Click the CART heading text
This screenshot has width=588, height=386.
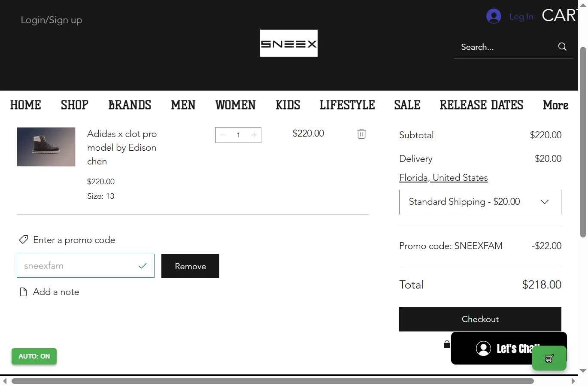point(560,15)
